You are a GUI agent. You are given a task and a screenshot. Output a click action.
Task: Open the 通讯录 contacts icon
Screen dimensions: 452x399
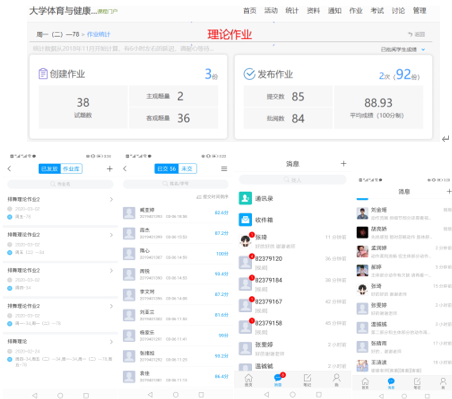245,198
